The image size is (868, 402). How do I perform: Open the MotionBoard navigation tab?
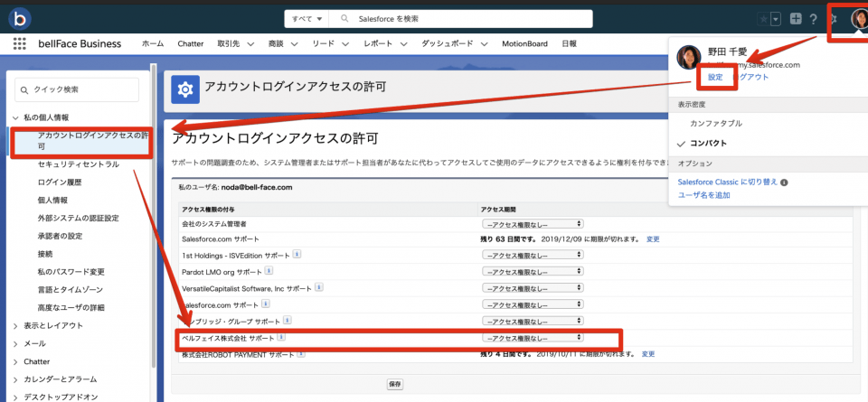point(525,43)
